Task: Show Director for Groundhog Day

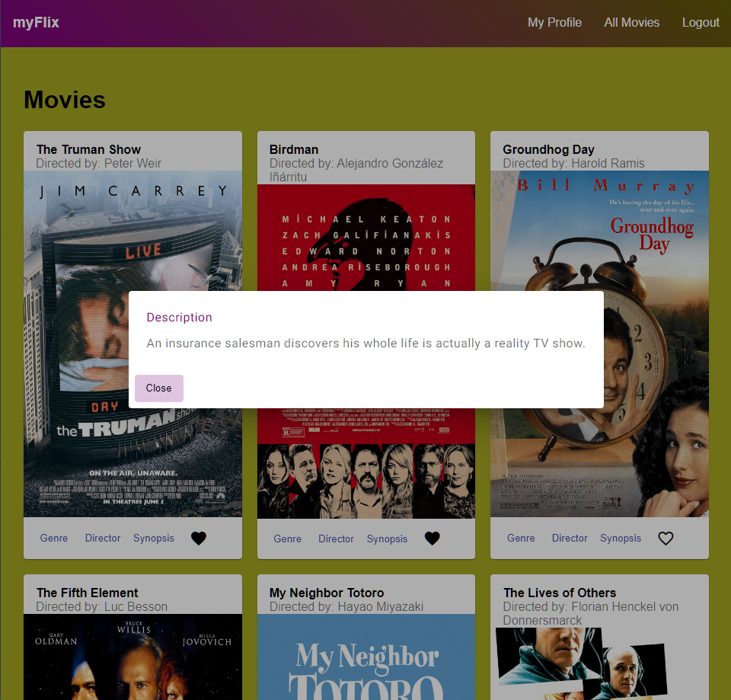Action: coord(570,539)
